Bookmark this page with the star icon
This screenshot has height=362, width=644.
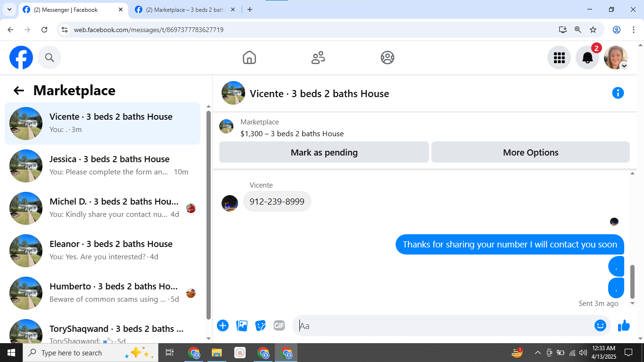[593, 30]
